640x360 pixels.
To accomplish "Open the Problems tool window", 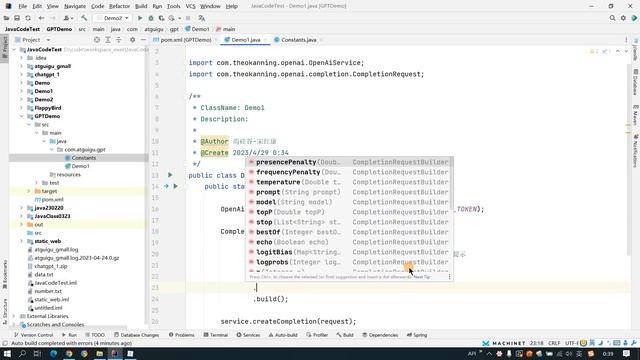I will 182,335.
